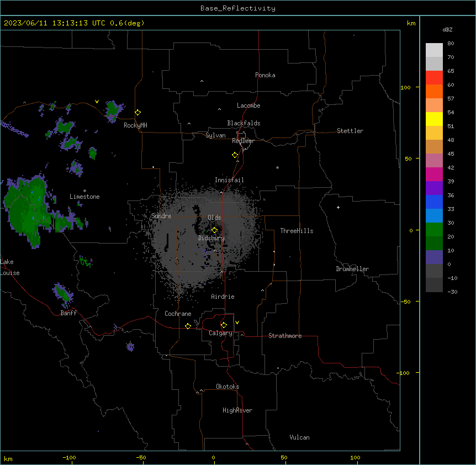Click the dBZ legend heading
Image resolution: width=476 pixels, height=465 pixels.
coord(447,29)
